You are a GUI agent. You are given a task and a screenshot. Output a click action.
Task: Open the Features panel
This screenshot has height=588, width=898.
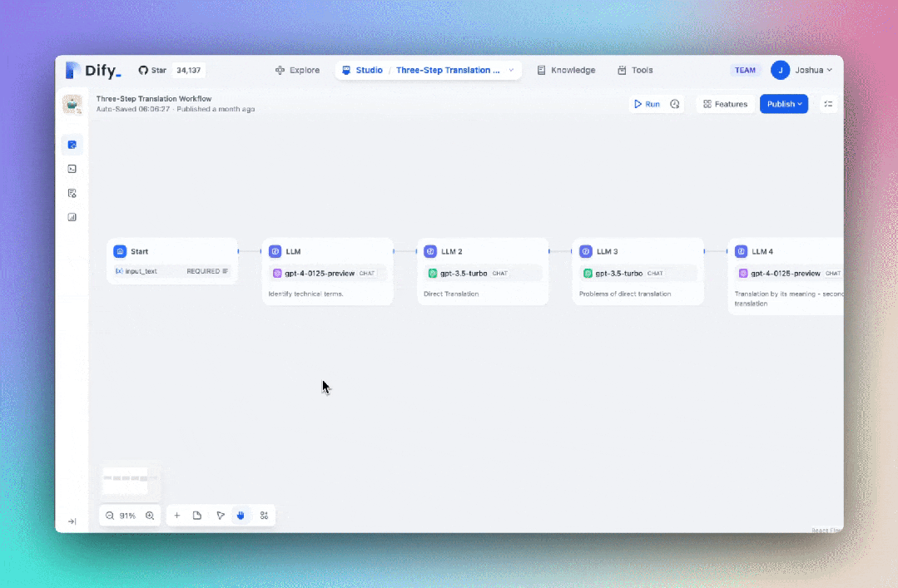(725, 104)
